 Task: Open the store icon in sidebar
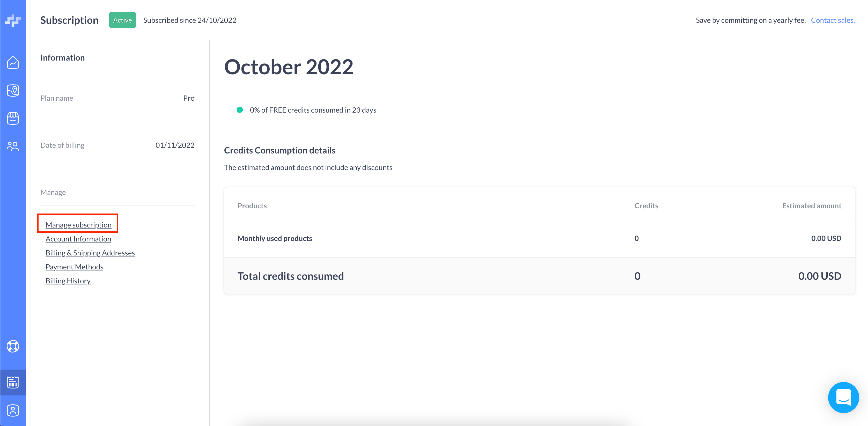[x=13, y=118]
